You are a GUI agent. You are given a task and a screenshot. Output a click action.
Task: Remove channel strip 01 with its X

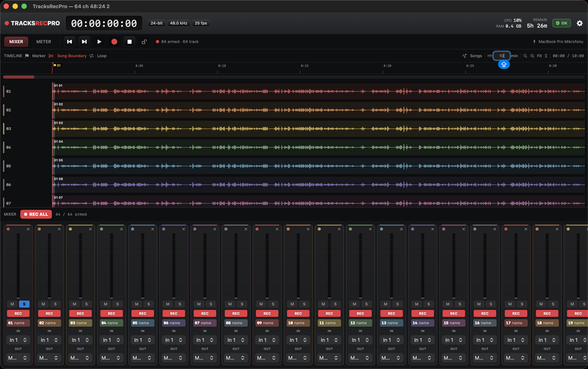(x=28, y=229)
